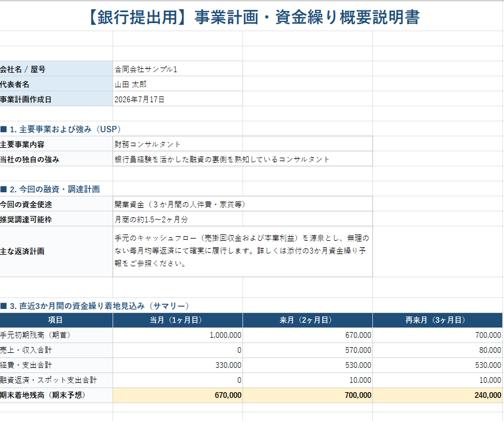Select the 530,000 expenses cell under 来月

308,365
